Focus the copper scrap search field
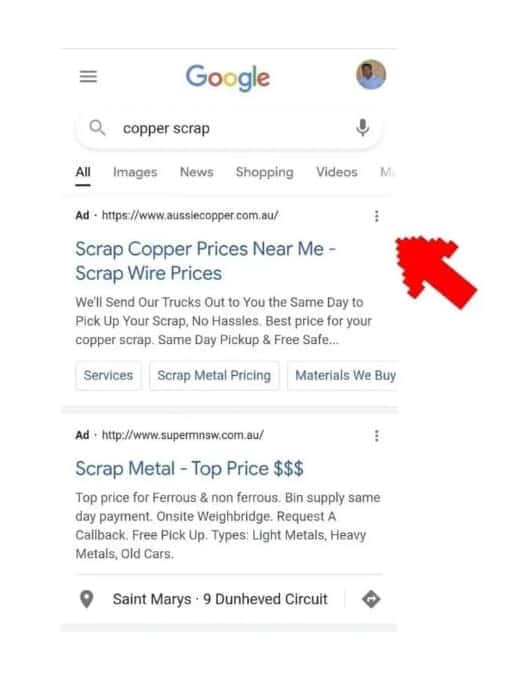Viewport: 524px width, 680px height. [x=229, y=128]
